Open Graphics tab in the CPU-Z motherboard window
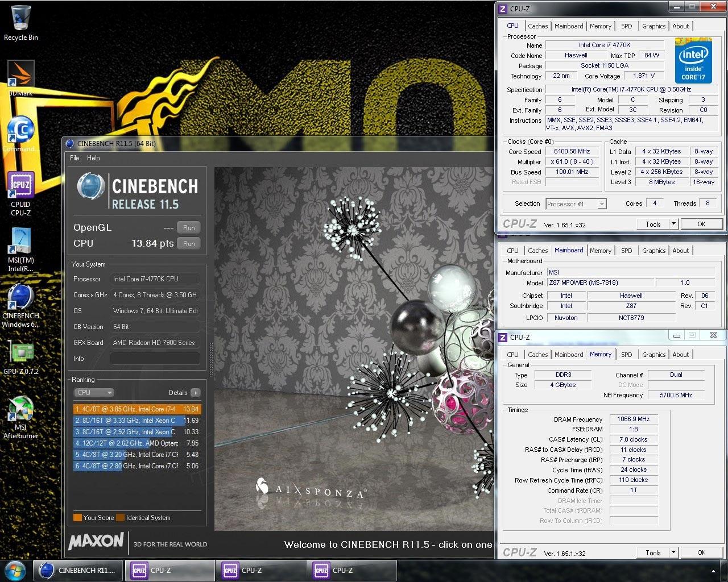 click(x=653, y=251)
